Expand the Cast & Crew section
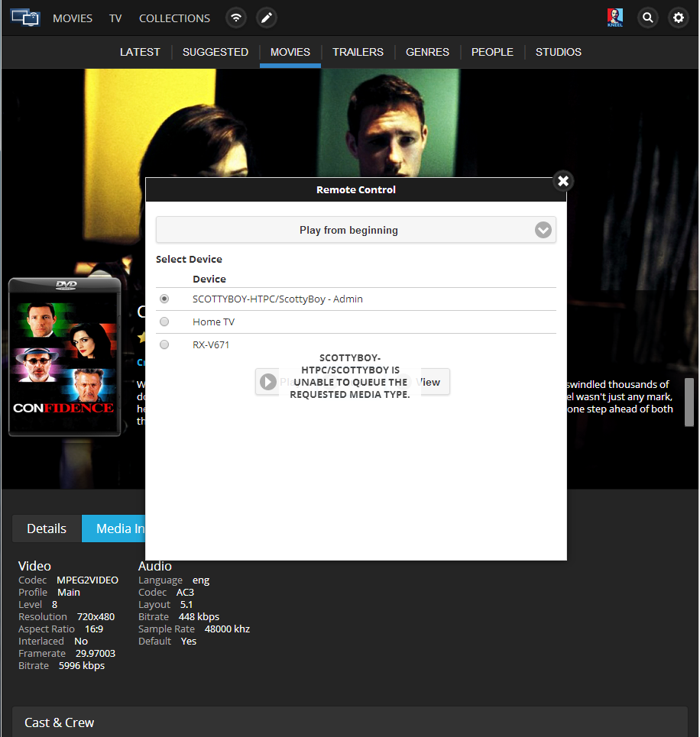The height and width of the screenshot is (737, 700). pos(60,722)
